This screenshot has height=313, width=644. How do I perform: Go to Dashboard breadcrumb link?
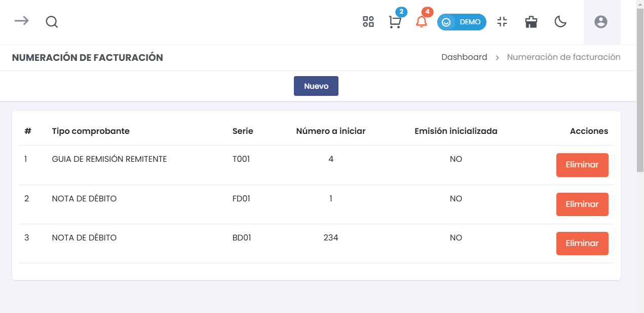pos(464,57)
